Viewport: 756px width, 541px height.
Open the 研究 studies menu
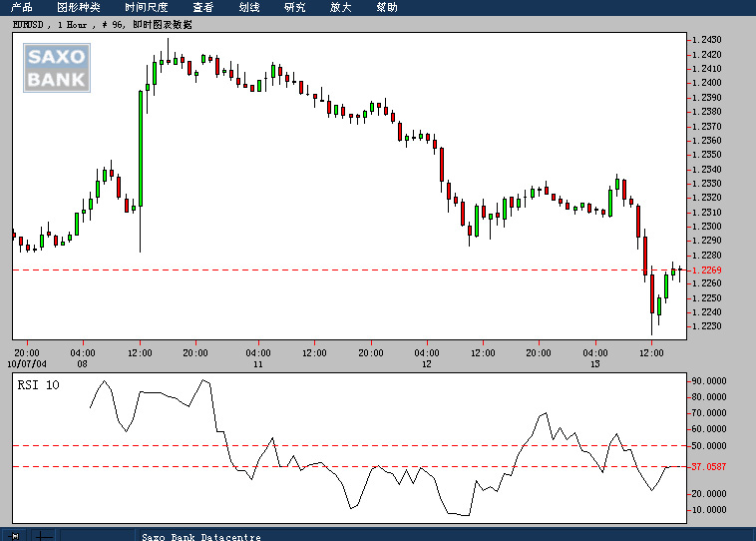pyautogui.click(x=295, y=7)
